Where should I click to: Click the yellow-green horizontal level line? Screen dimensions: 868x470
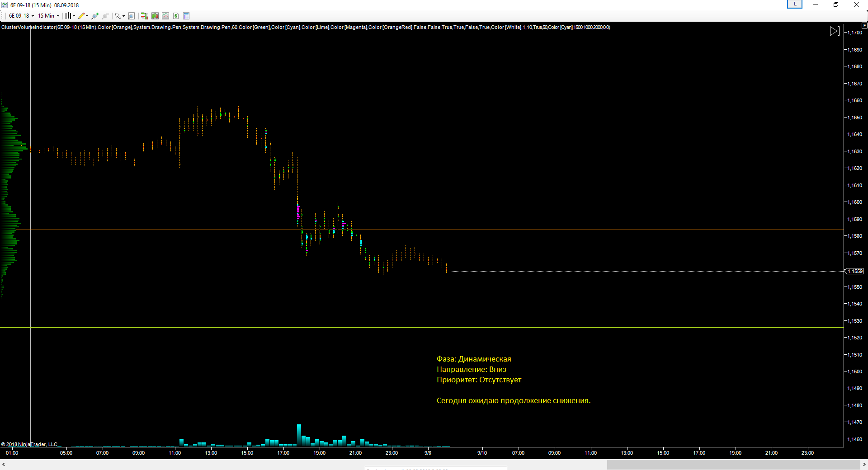[x=422, y=327]
